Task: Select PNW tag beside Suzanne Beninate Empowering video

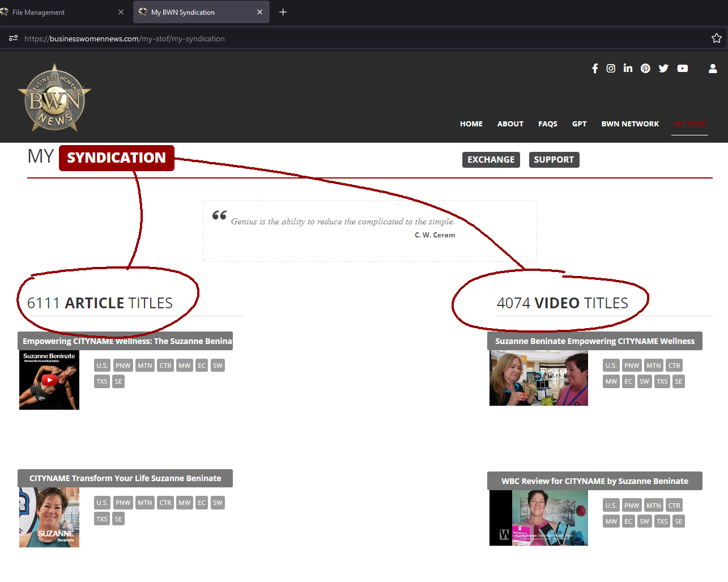Action: [632, 366]
